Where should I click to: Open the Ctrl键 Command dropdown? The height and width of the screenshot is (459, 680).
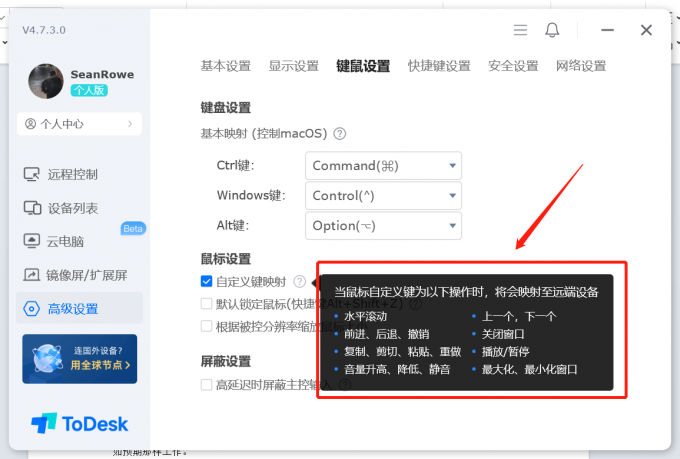pos(383,165)
